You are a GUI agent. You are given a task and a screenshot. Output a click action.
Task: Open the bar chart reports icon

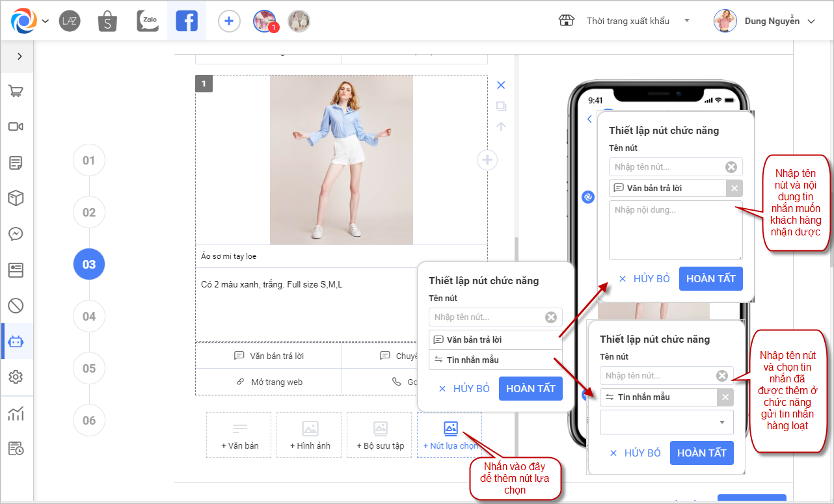coord(16,414)
